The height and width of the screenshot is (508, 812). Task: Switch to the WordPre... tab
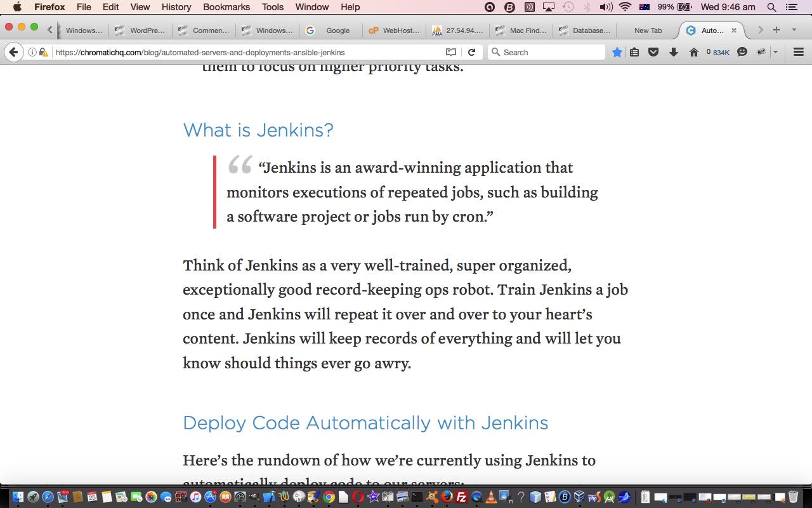140,30
